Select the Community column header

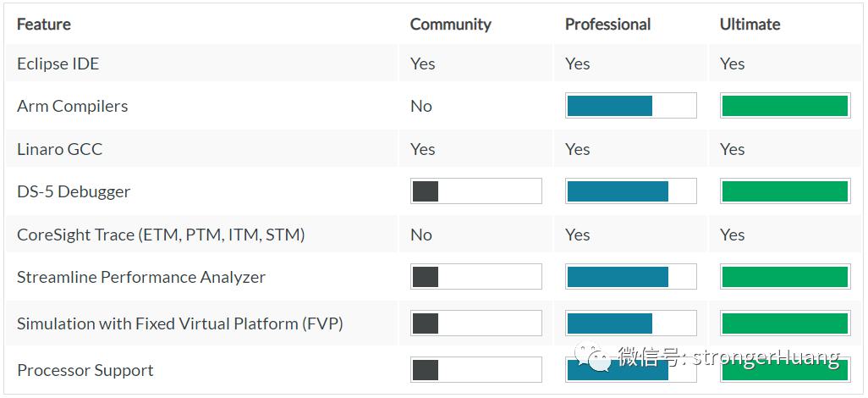(451, 25)
